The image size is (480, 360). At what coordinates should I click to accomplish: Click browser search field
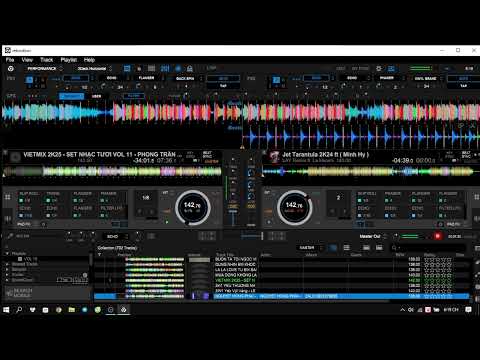pos(428,248)
